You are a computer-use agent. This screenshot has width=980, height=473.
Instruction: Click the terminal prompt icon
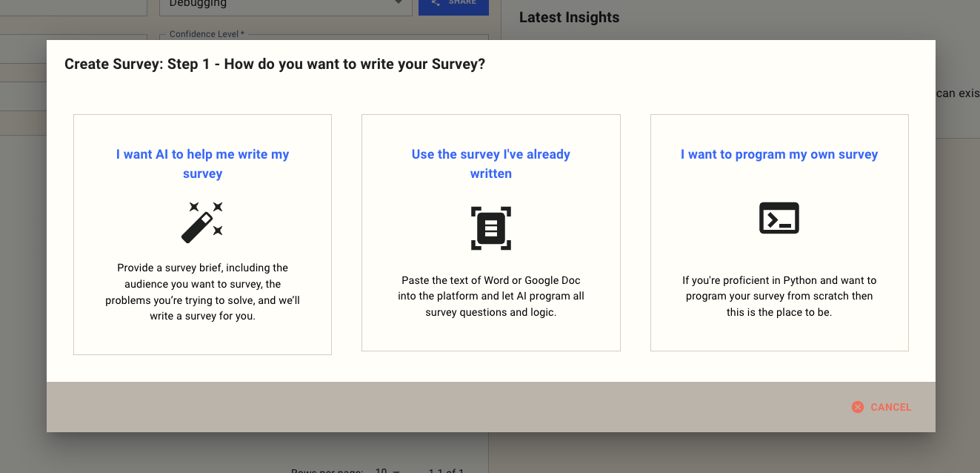point(779,219)
